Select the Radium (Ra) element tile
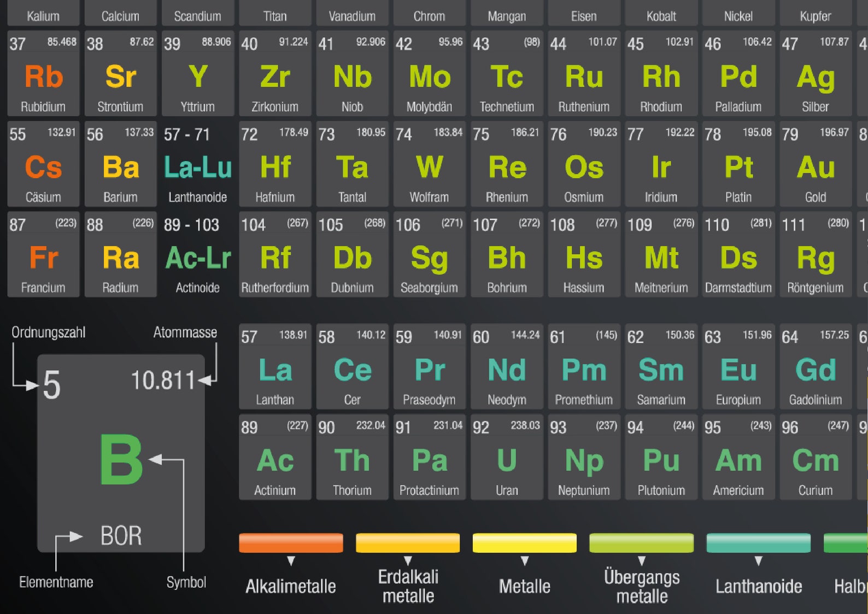 121,254
